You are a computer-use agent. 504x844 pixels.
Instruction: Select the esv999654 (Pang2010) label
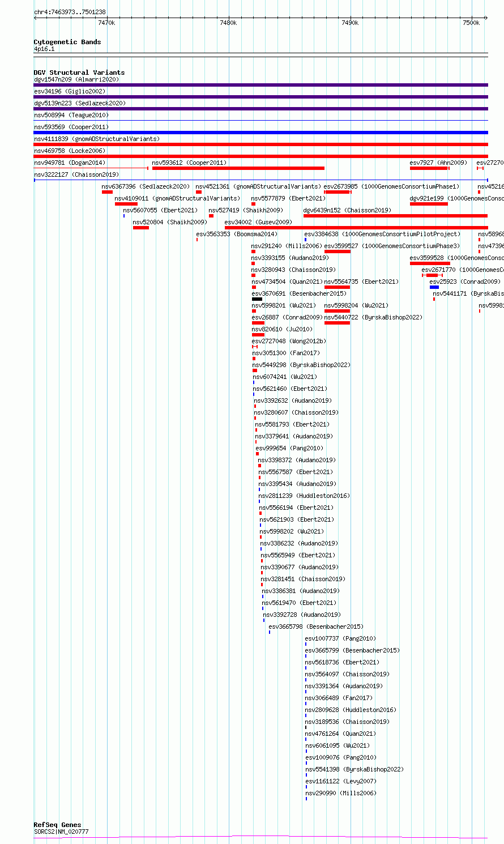(x=289, y=448)
